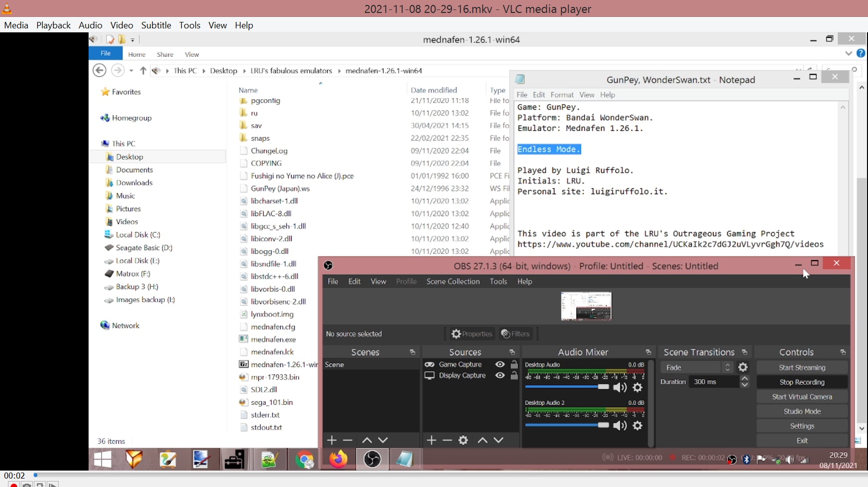This screenshot has height=487, width=868.
Task: Click the Start Virtual Camera button
Action: tap(802, 397)
